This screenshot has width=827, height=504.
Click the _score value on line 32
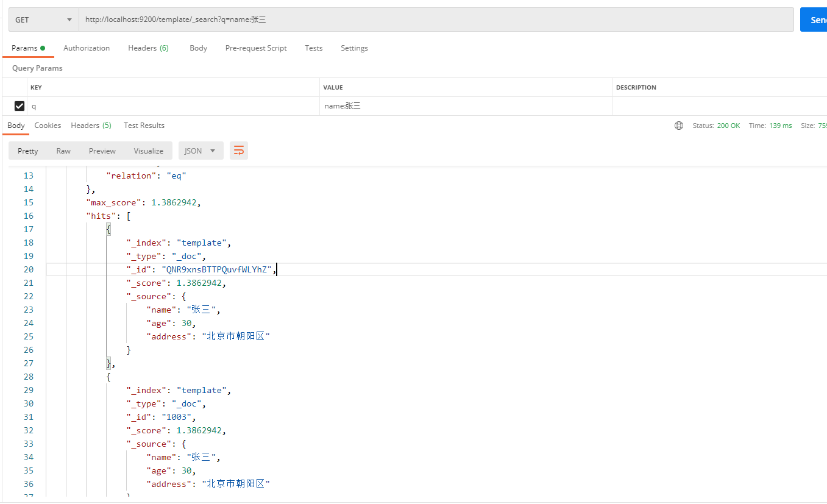(199, 430)
